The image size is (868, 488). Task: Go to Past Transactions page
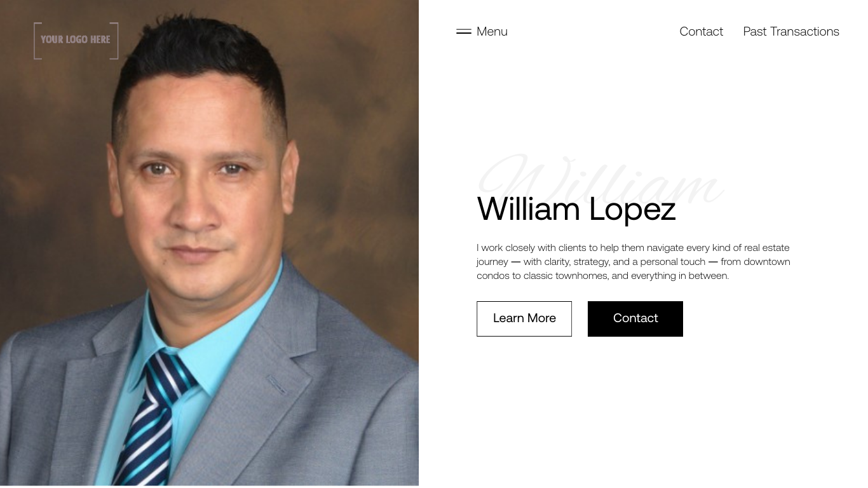[x=791, y=31]
